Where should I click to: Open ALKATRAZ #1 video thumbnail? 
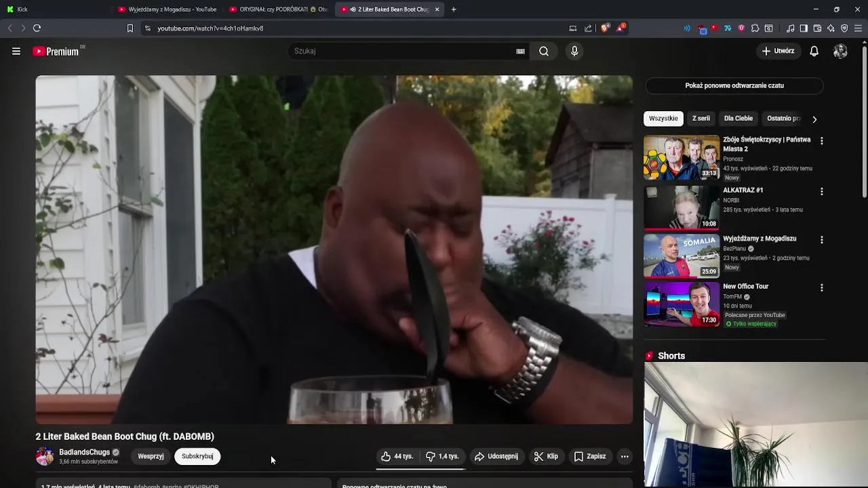[x=682, y=208]
